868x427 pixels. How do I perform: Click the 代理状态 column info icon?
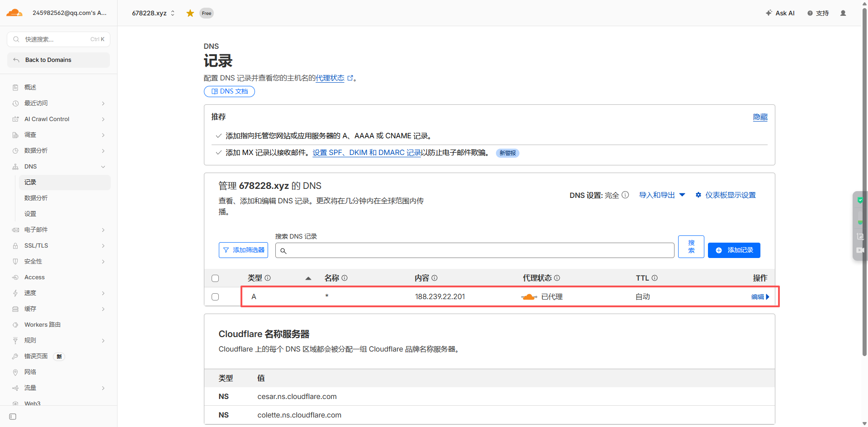pyautogui.click(x=557, y=278)
